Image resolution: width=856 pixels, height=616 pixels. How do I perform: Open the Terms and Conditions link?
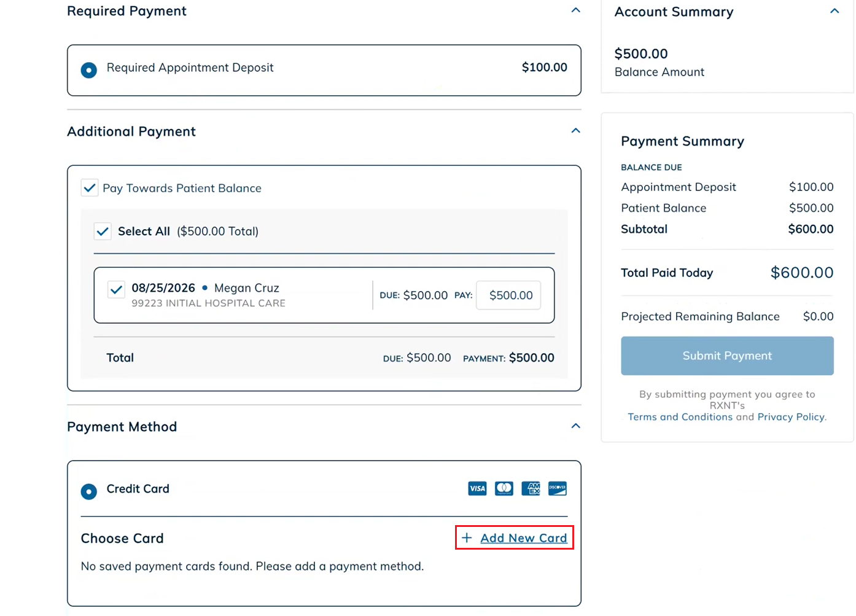[680, 417]
